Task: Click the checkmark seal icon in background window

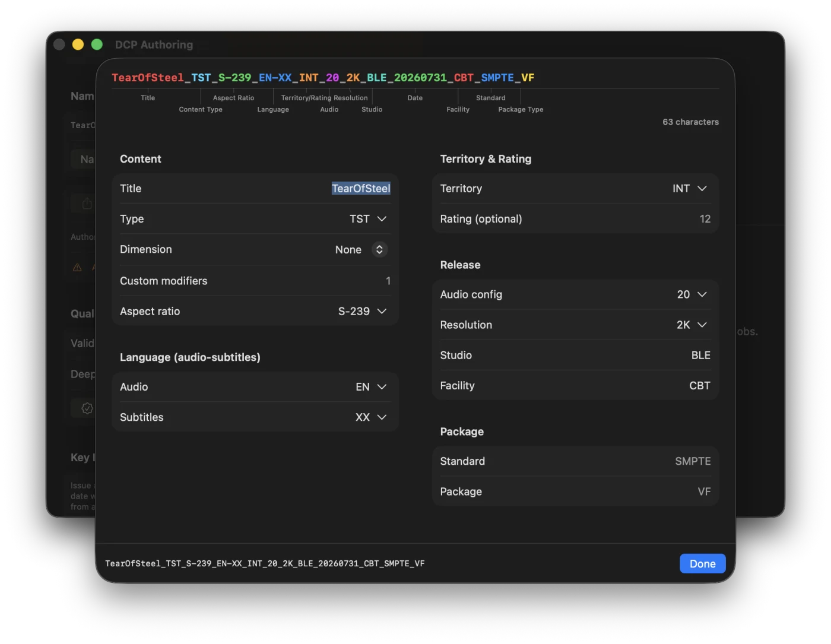Action: coord(87,408)
